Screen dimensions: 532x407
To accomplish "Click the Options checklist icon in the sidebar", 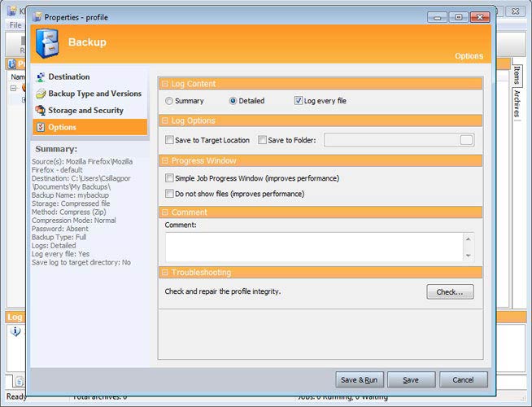I will coord(41,127).
